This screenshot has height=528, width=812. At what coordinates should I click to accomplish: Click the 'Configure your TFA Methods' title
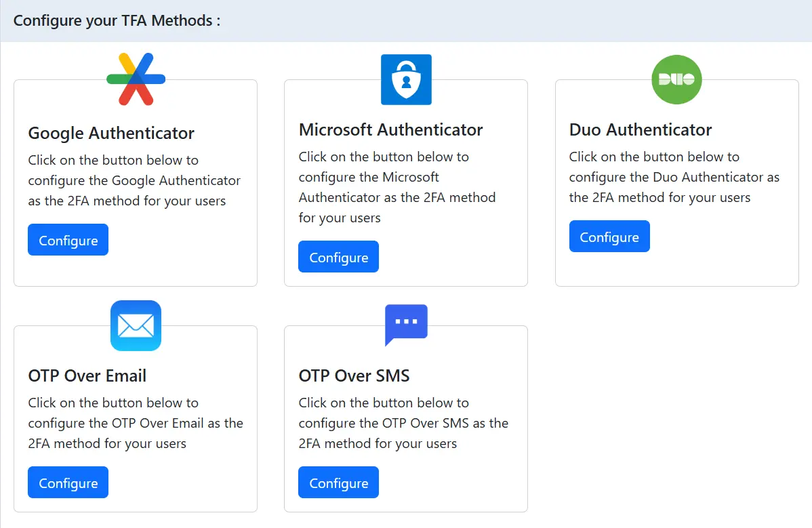click(x=117, y=21)
